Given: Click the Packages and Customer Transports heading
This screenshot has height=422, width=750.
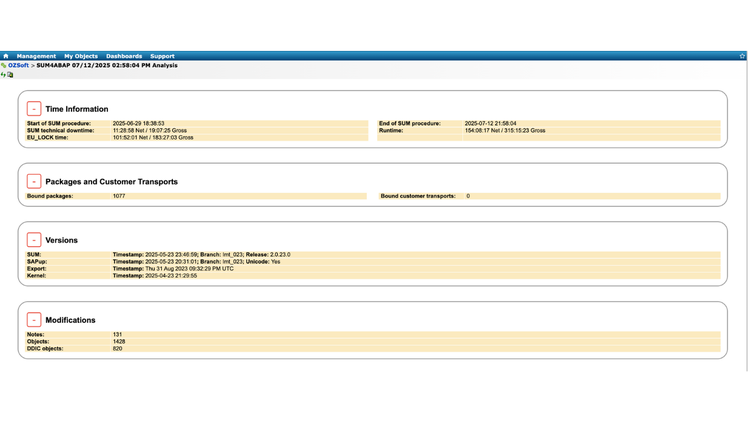Looking at the screenshot, I should point(111,182).
